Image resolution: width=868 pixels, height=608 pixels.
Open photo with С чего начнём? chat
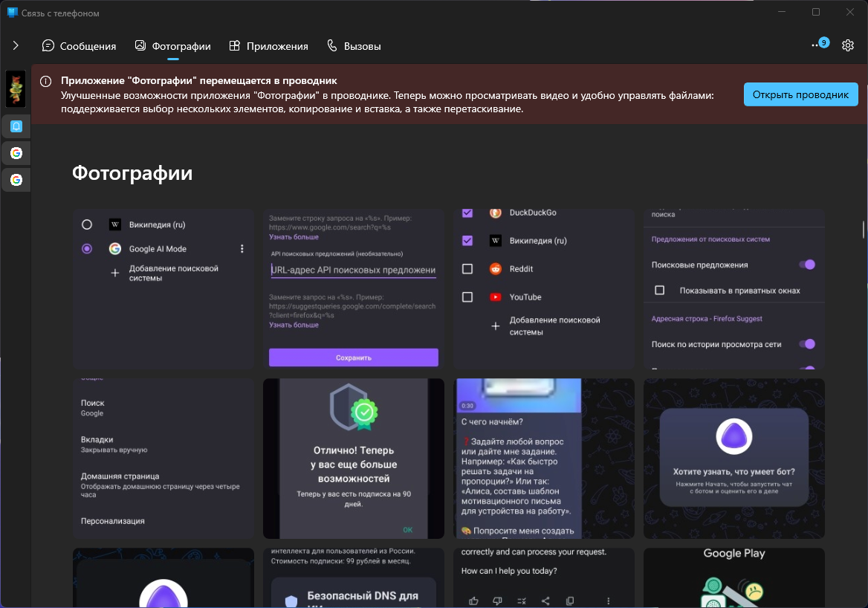coord(543,459)
